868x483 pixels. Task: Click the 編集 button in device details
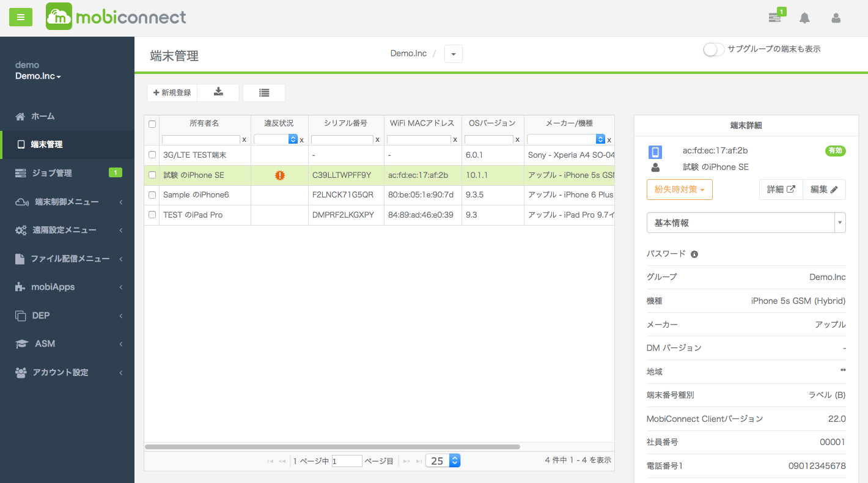click(824, 190)
